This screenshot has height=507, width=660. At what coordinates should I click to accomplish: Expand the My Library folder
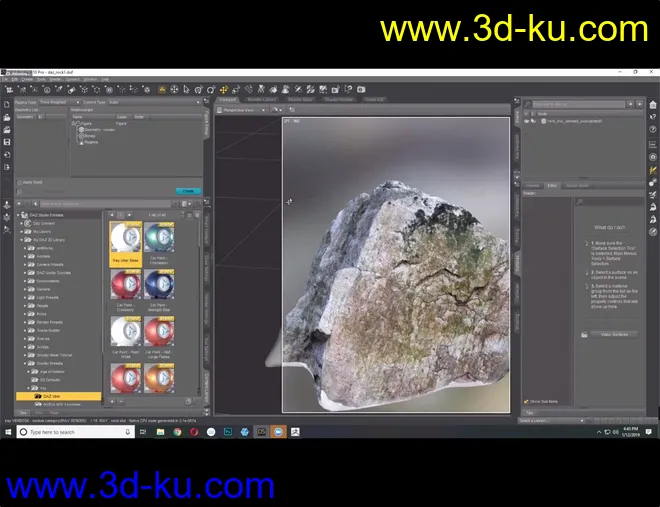tap(22, 231)
